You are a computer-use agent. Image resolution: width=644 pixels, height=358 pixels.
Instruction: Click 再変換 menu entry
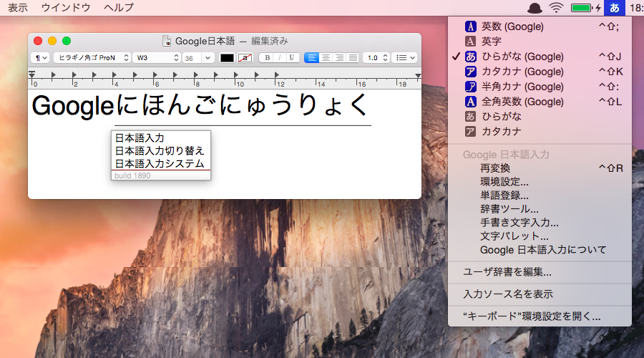540,168
